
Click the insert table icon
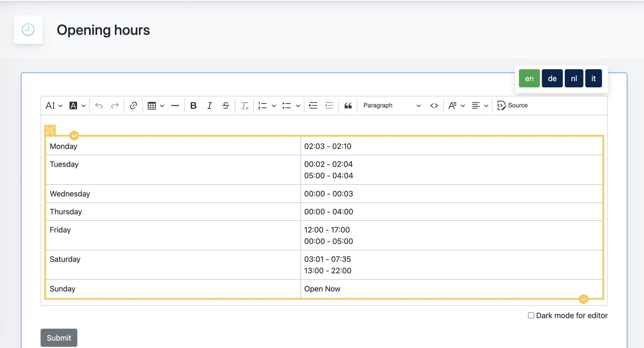pos(152,105)
